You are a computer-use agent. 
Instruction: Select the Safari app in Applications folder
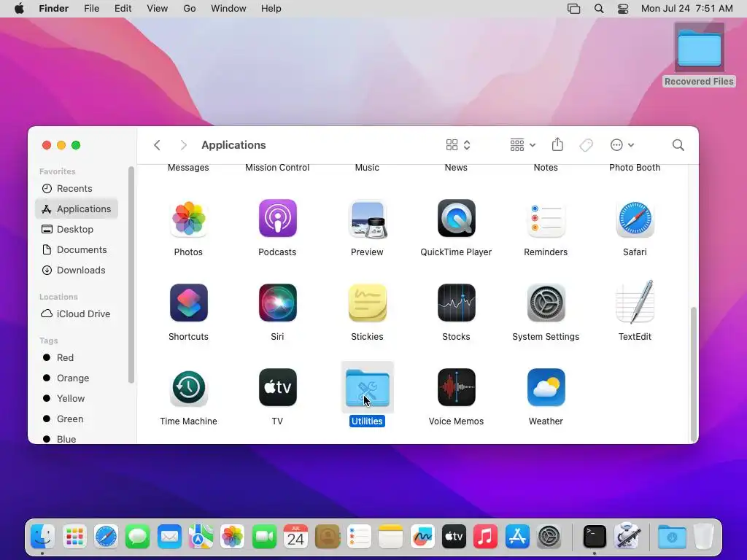click(x=635, y=219)
